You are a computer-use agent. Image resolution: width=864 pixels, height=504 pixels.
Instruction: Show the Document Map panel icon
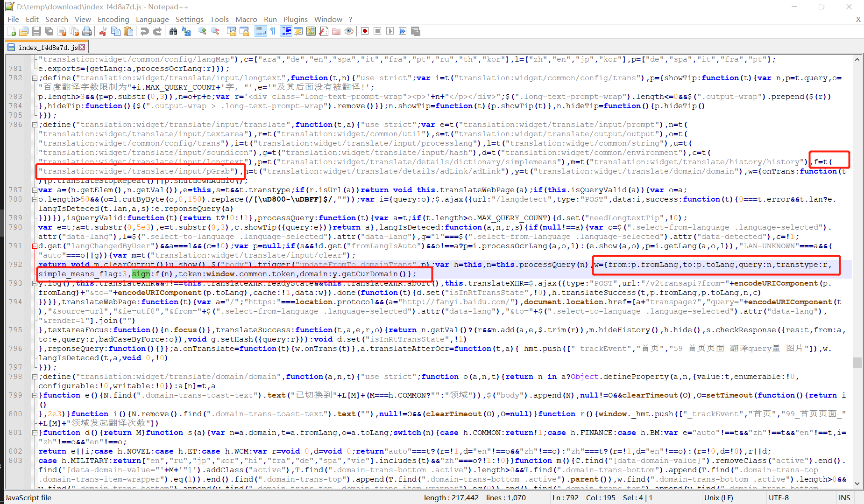tap(311, 31)
